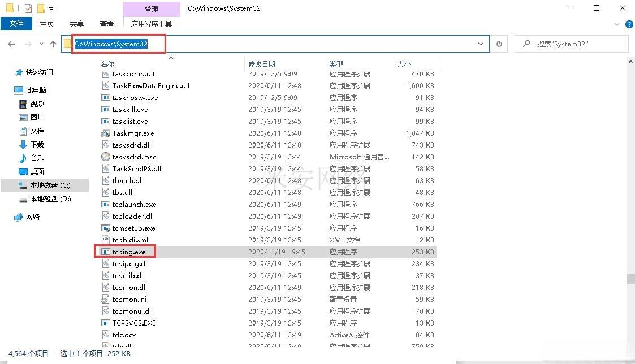
Task: Open help with the question mark icon
Action: [x=629, y=24]
